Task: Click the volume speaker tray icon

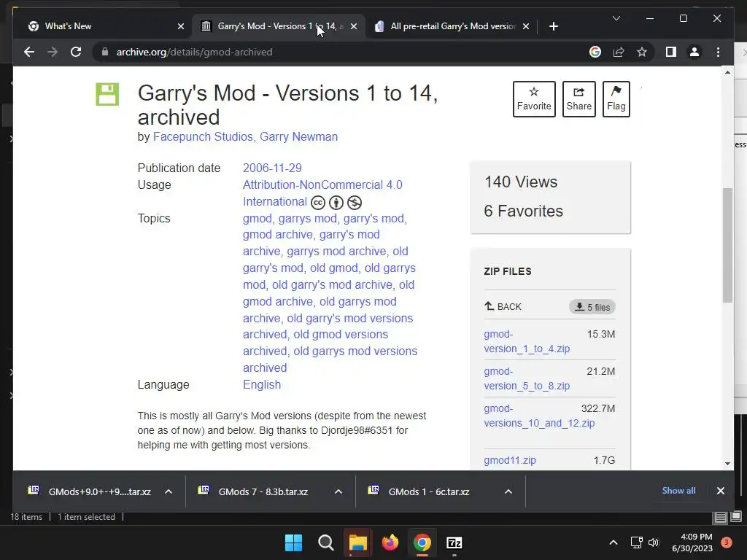Action: pyautogui.click(x=654, y=542)
